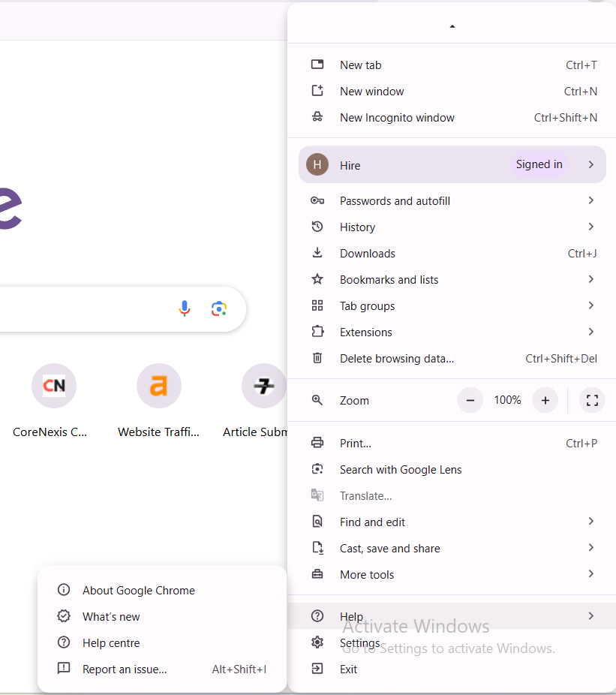Select Report an issue entry
616x695 pixels.
[162, 669]
